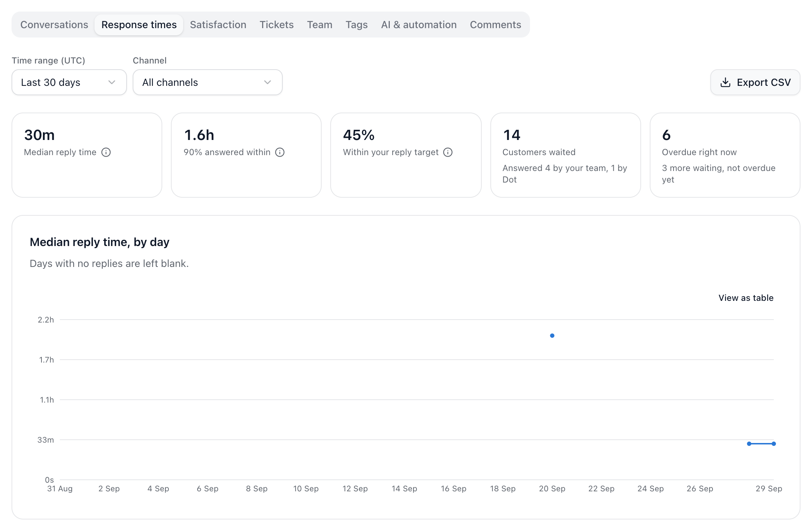Open the Satisfaction tab
Image resolution: width=812 pixels, height=531 pixels.
tap(218, 25)
